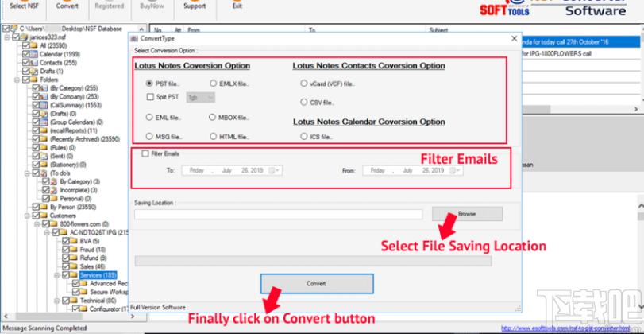
Task: Open the esofttools.com link in status bar
Action: (565, 328)
